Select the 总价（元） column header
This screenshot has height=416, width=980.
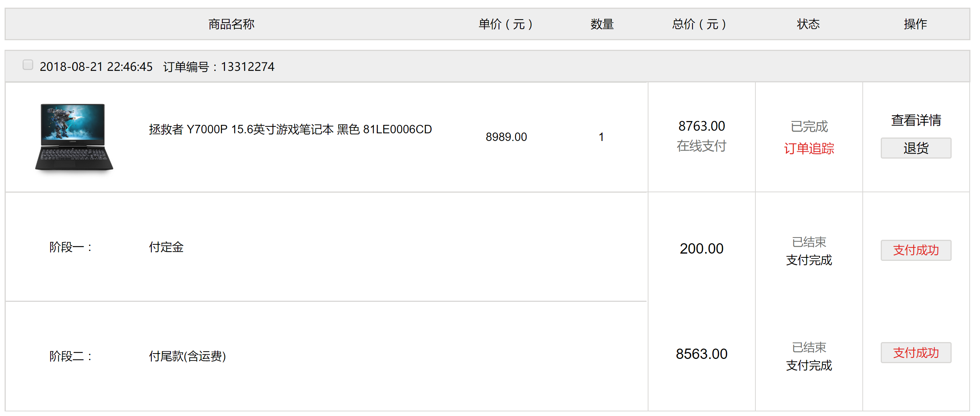coord(699,25)
